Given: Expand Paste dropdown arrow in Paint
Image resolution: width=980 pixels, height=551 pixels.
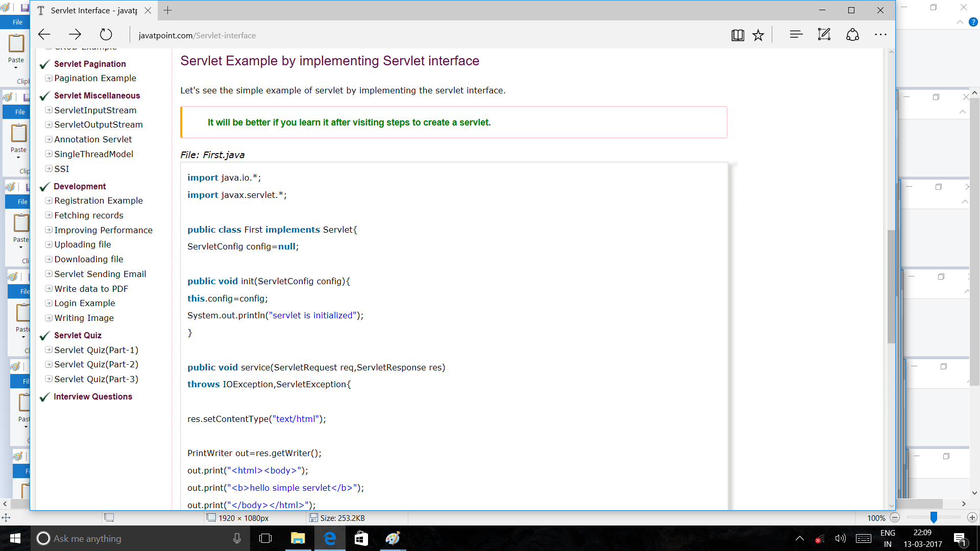Looking at the screenshot, I should coord(16,68).
